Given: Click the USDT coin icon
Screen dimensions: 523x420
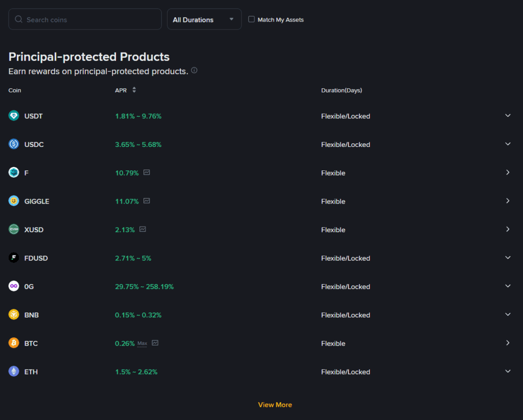Looking at the screenshot, I should click(14, 116).
